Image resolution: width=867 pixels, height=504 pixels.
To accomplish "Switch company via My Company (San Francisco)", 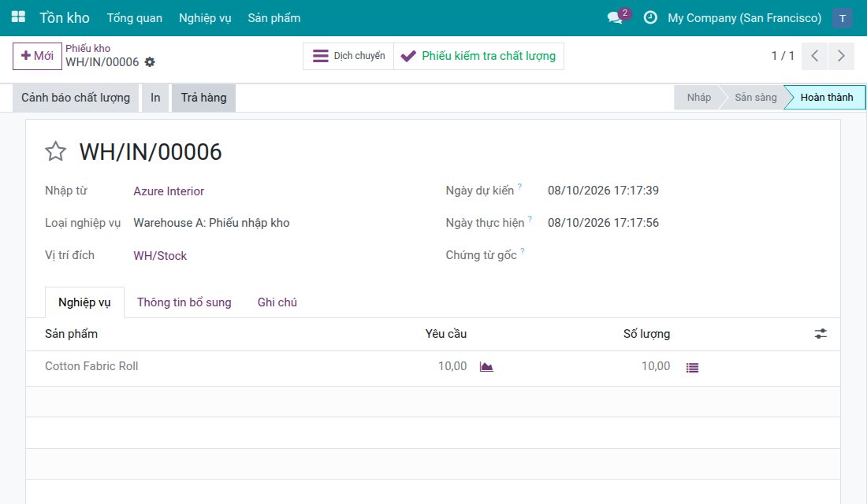I will 744,17.
